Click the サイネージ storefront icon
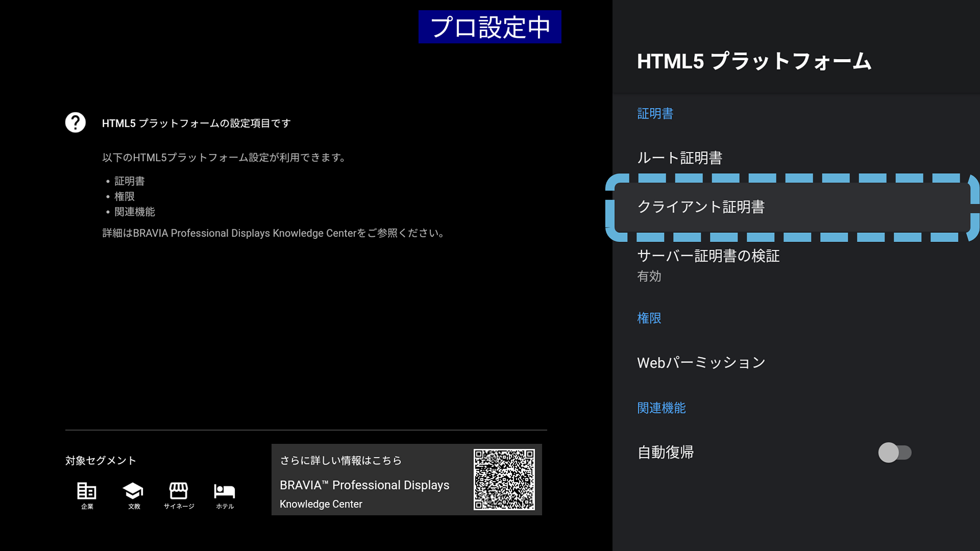Screen dimensions: 980x551 coord(179,491)
